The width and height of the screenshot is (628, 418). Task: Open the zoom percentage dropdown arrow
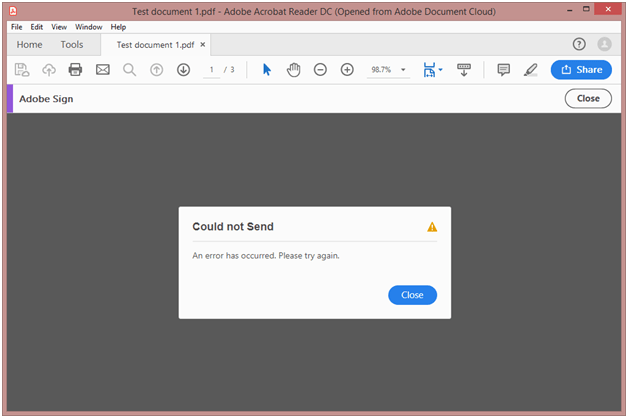click(x=403, y=70)
